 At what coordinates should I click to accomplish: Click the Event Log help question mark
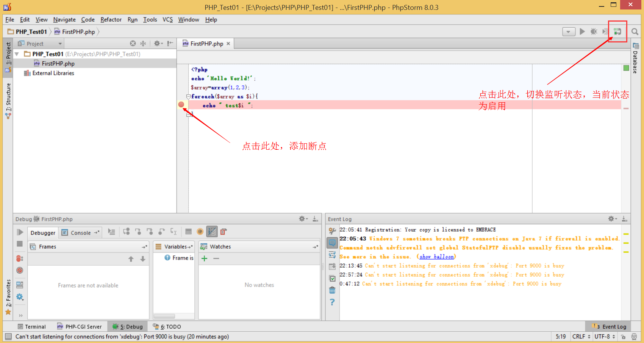[332, 302]
